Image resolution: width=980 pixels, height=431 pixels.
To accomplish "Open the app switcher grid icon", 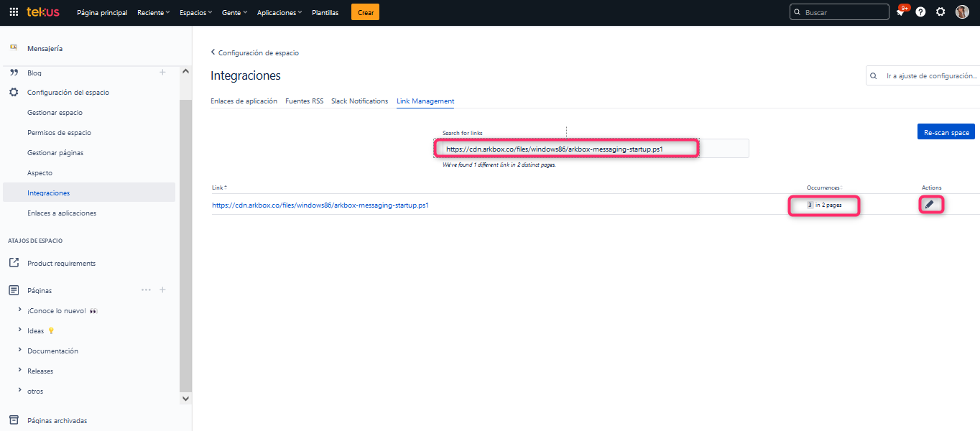I will pos(14,12).
